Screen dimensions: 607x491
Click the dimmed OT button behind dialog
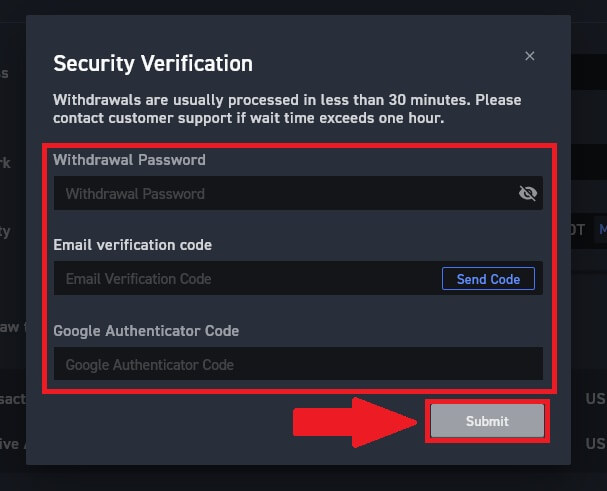[x=577, y=230]
